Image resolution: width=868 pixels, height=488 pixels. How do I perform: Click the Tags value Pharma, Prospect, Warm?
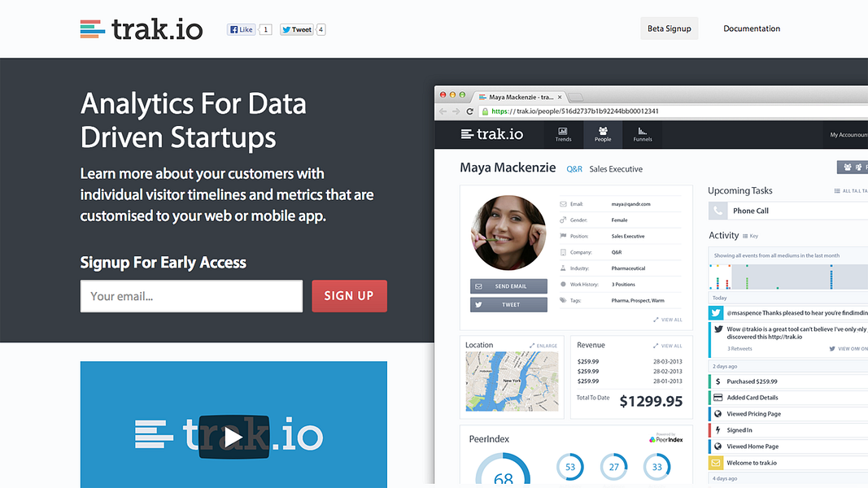(x=638, y=300)
